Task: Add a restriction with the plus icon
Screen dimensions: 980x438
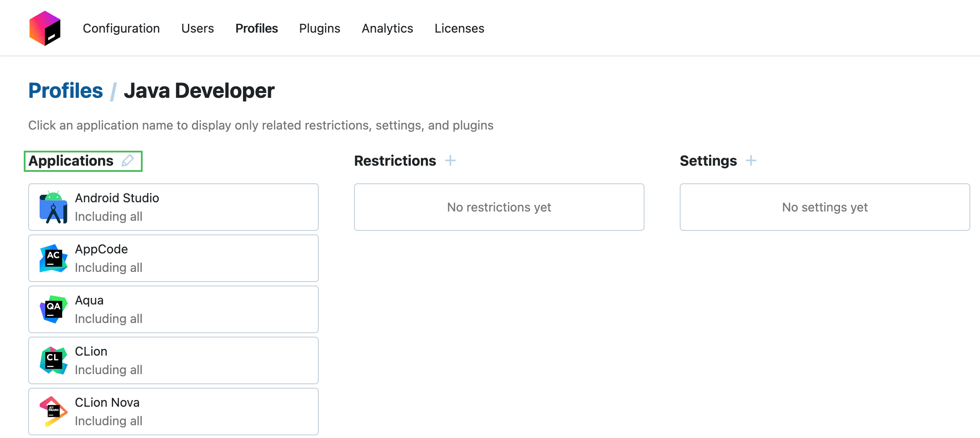Action: pos(450,160)
